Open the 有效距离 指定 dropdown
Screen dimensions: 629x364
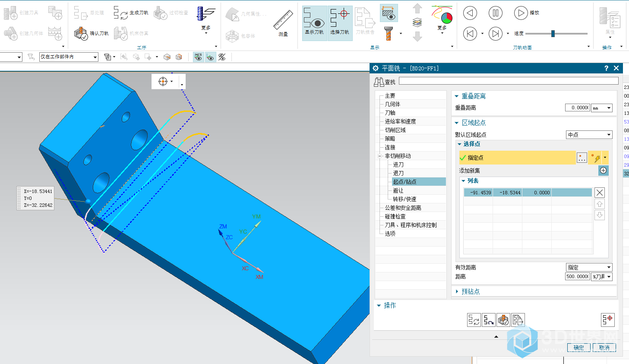[x=589, y=267]
